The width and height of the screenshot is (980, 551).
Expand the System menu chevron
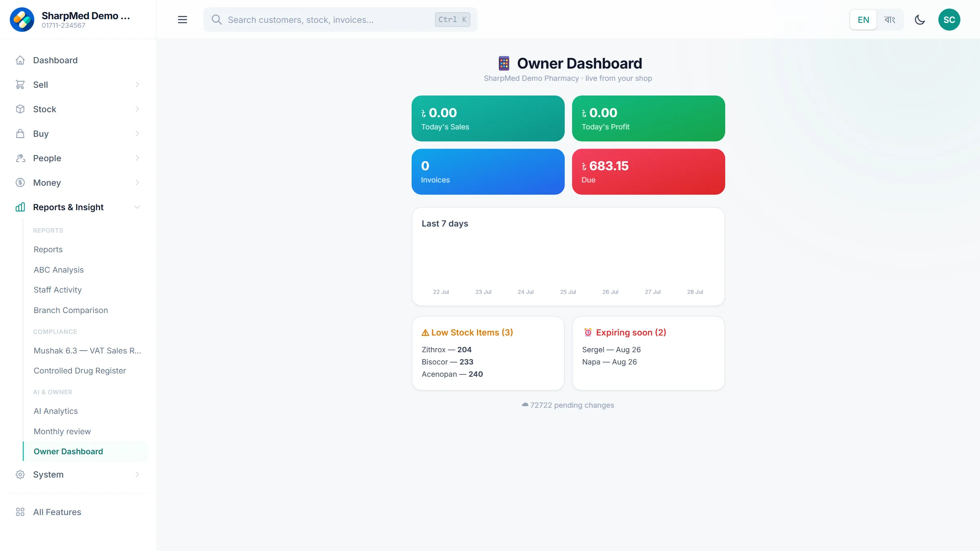pos(137,475)
